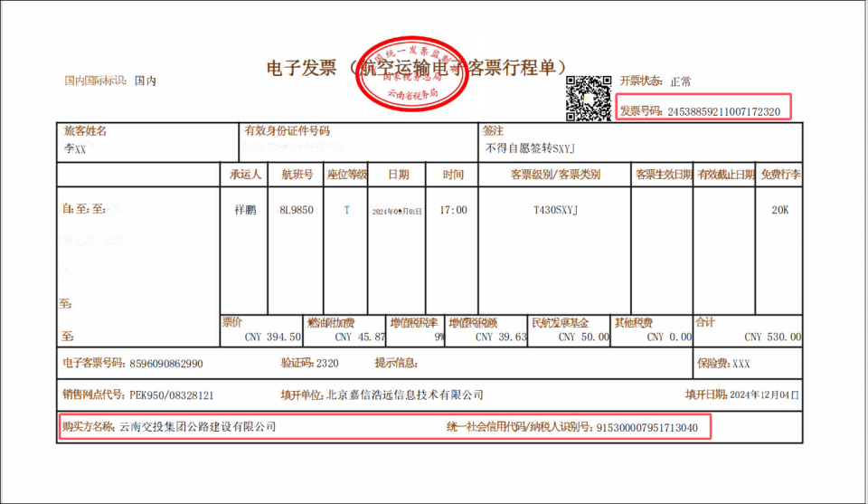This screenshot has height=504, width=868.
Task: Select the '发票号码:' label
Action: 641,111
